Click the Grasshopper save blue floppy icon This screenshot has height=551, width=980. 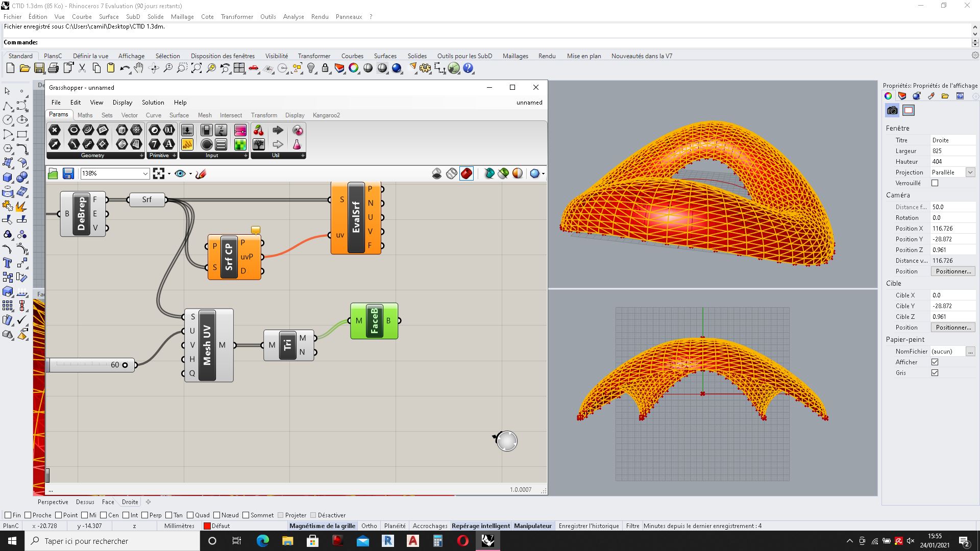coord(68,174)
